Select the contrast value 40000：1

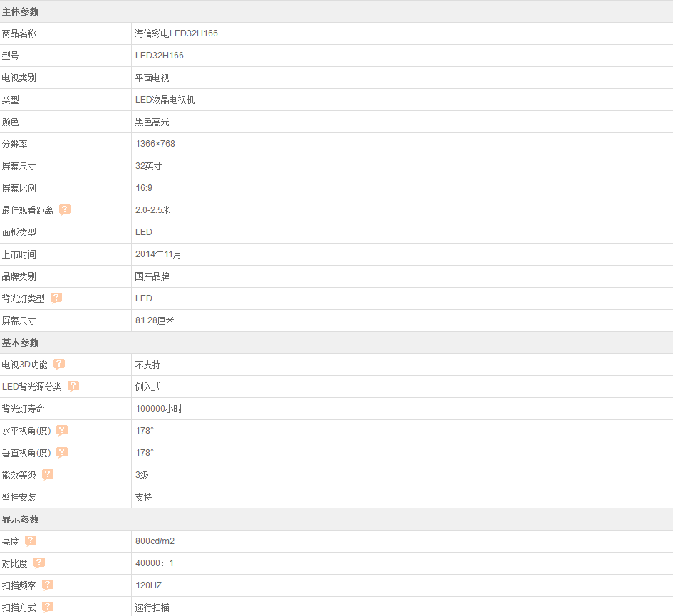[x=155, y=563]
